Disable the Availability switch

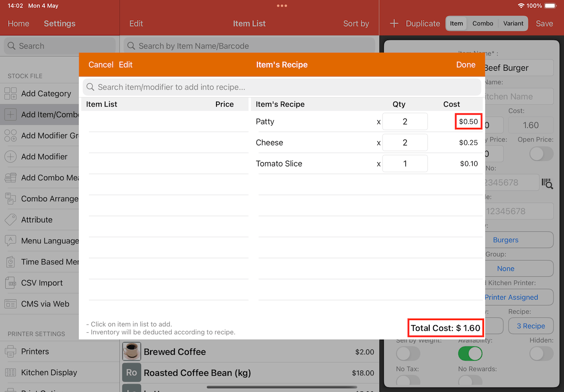point(470,354)
